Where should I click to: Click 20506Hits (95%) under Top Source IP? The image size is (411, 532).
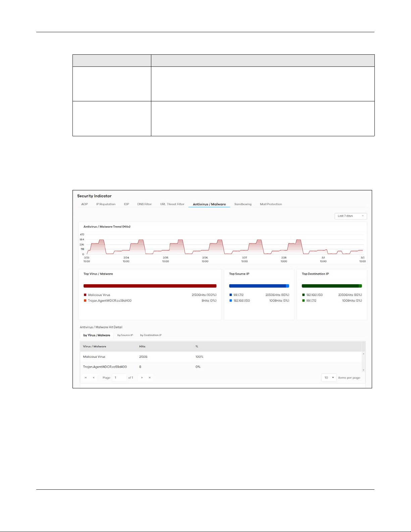277,295
